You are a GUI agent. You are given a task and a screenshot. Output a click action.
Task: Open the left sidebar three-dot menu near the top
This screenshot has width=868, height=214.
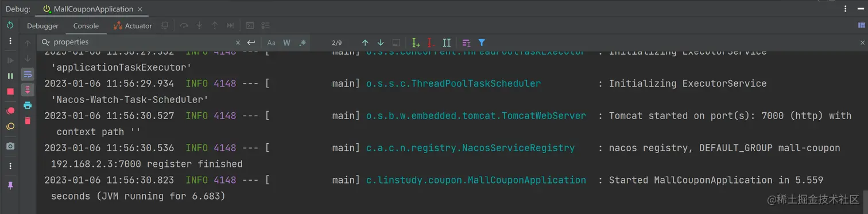pos(10,41)
